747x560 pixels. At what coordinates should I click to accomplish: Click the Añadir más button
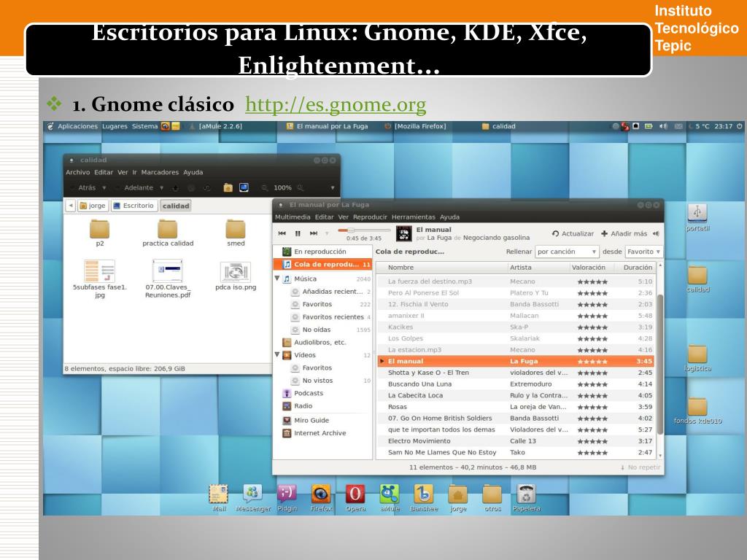point(624,234)
